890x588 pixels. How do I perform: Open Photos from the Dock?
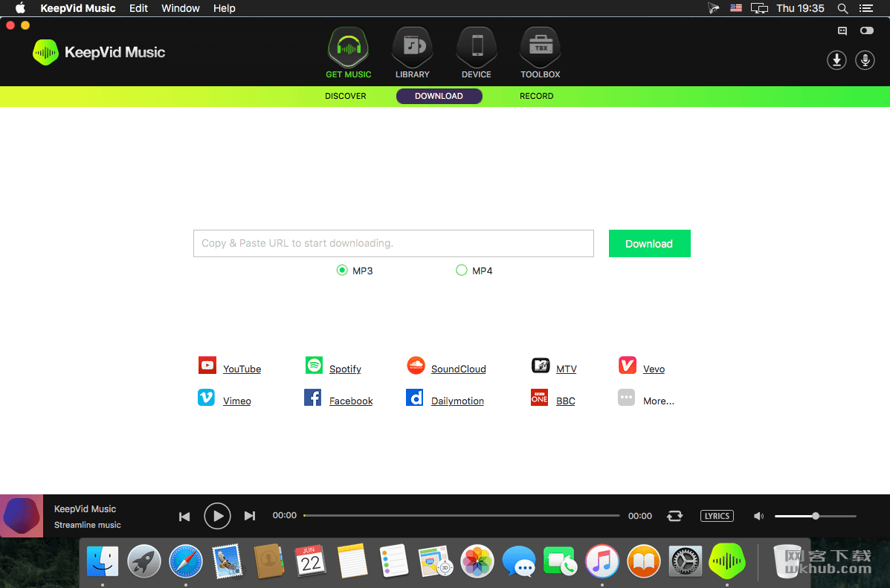click(477, 561)
